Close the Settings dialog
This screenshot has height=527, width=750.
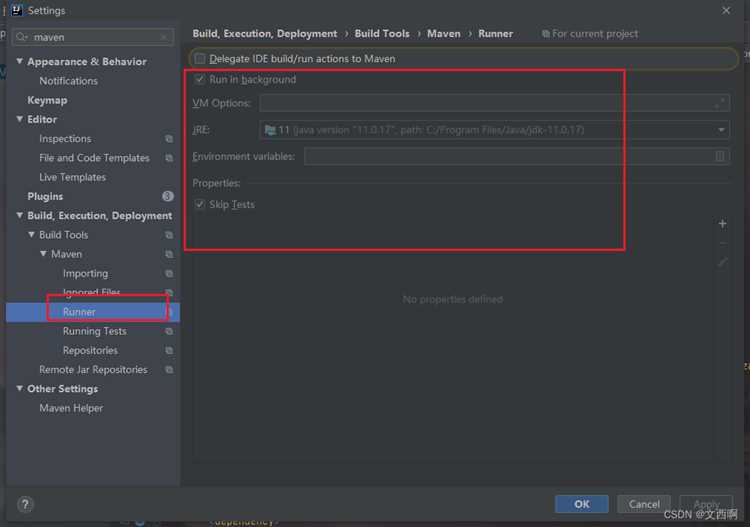pos(726,10)
